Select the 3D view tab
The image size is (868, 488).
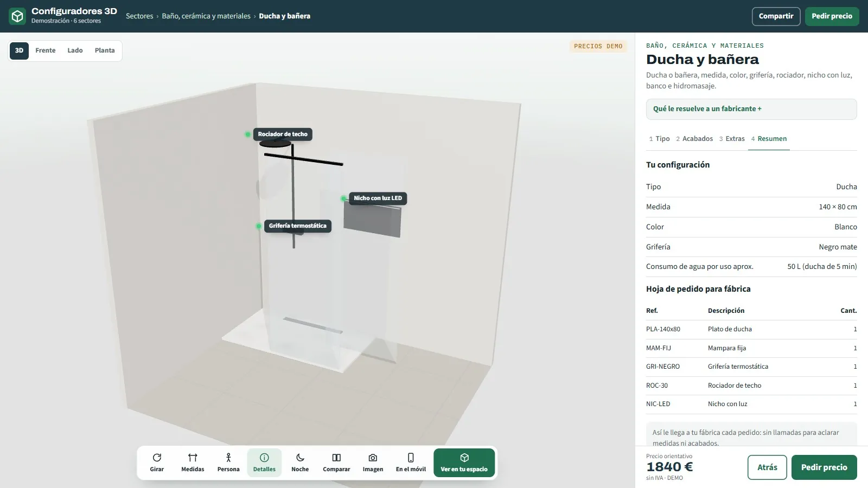click(19, 50)
